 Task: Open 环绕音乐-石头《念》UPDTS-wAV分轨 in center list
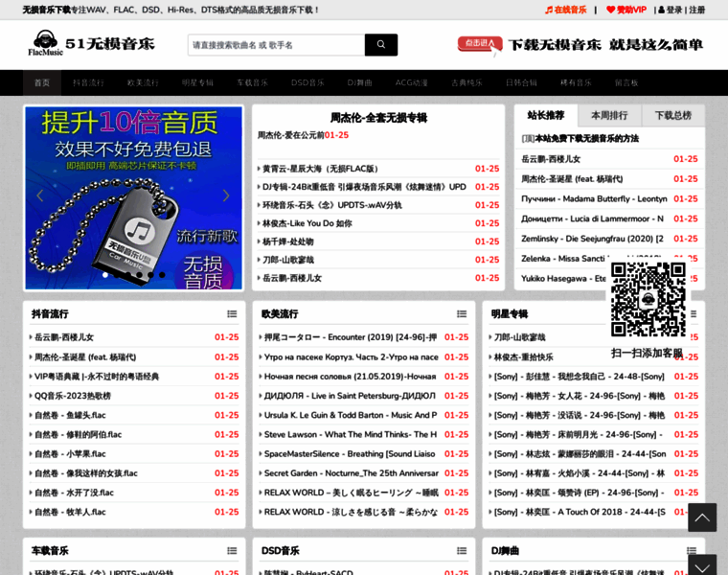coord(332,205)
